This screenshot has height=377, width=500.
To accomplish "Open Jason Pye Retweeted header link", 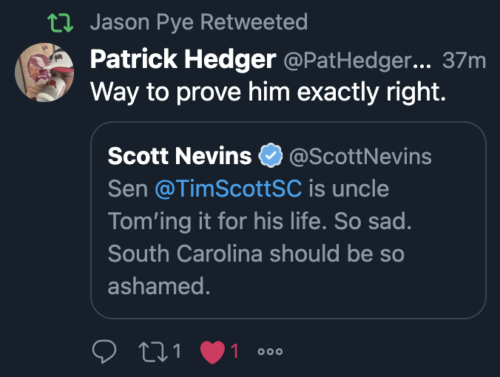I will point(199,22).
